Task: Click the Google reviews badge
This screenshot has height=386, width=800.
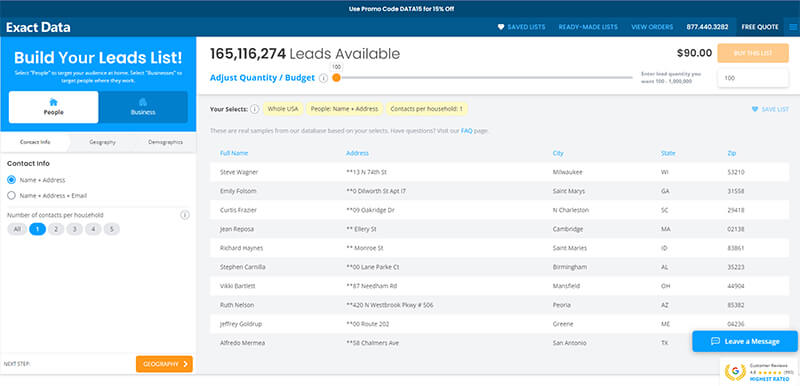Action: tap(758, 372)
